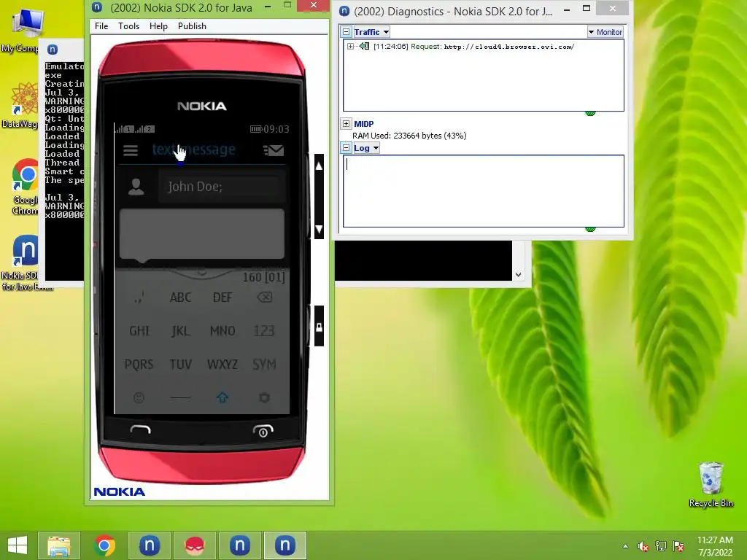Tap the JKL keypad key
The width and height of the screenshot is (747, 560).
click(x=181, y=330)
